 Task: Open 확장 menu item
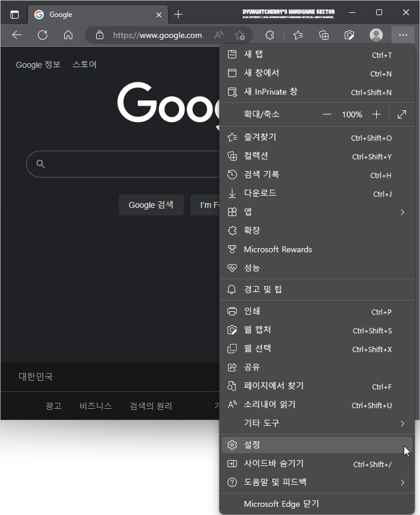coord(317,231)
